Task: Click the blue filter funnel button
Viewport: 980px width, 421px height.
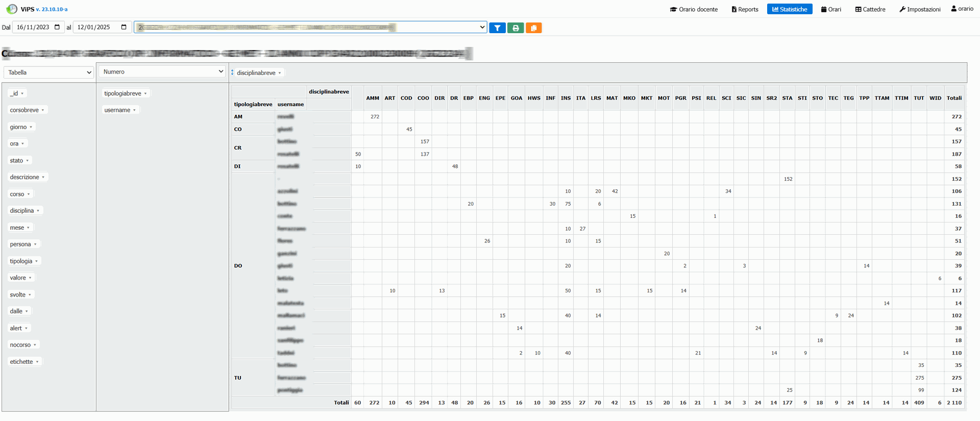Action: (497, 28)
